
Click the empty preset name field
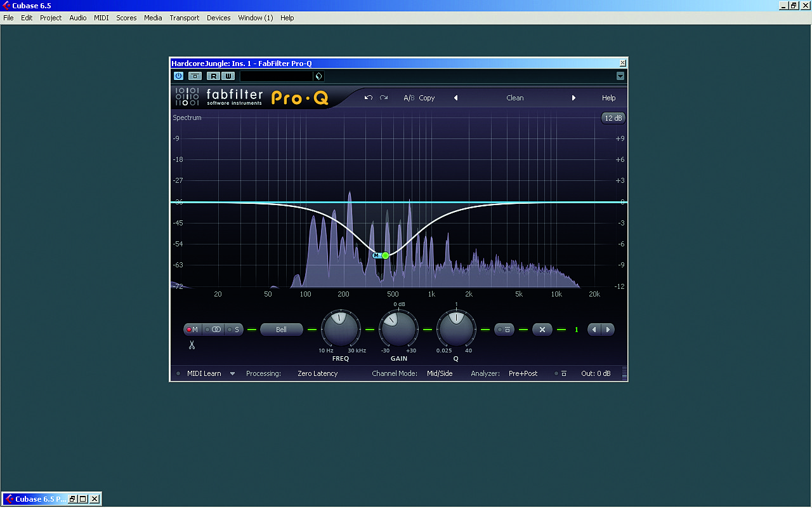click(277, 76)
